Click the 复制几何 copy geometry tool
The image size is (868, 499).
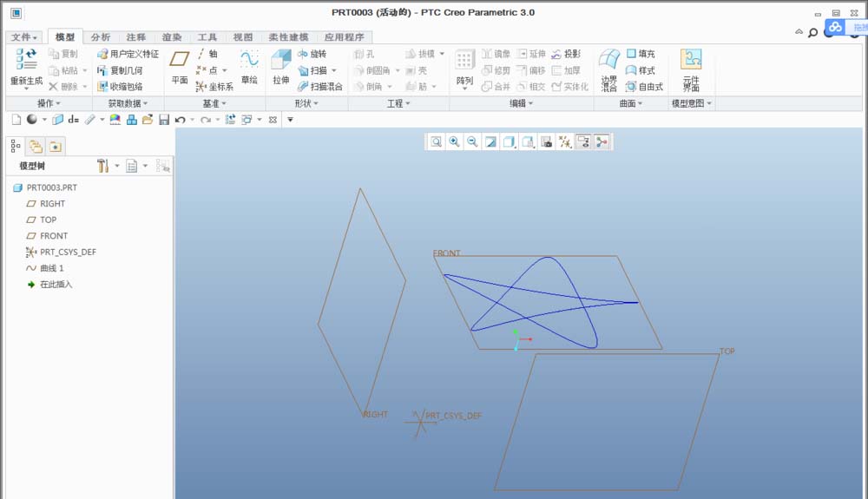[120, 70]
